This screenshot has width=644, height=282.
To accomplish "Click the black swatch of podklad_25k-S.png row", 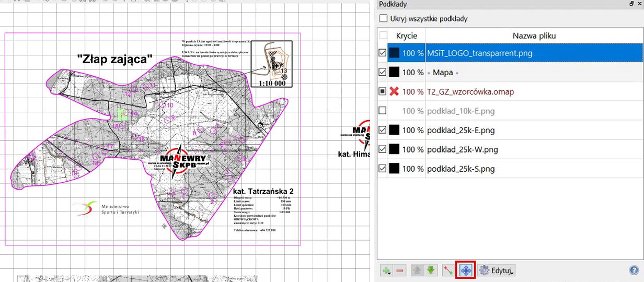I will (395, 169).
